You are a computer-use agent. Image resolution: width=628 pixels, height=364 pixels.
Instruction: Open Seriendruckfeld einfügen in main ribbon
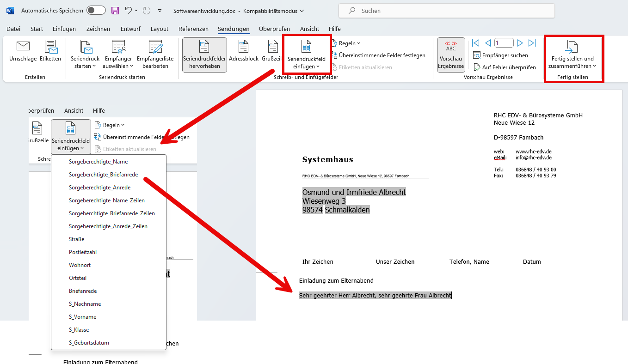tap(306, 55)
